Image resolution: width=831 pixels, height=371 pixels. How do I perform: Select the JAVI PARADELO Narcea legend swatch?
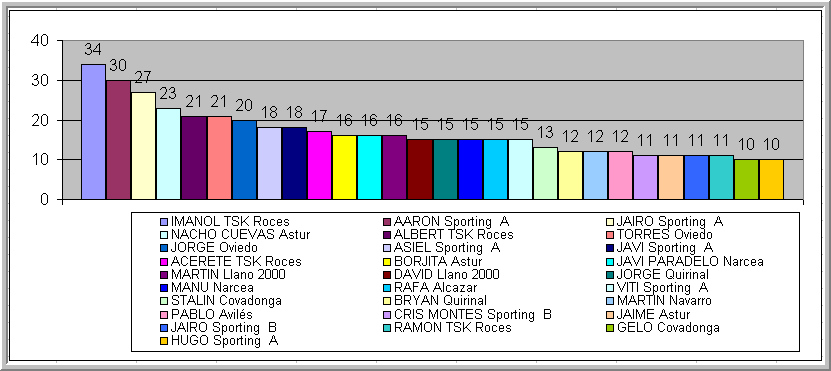[x=611, y=262]
